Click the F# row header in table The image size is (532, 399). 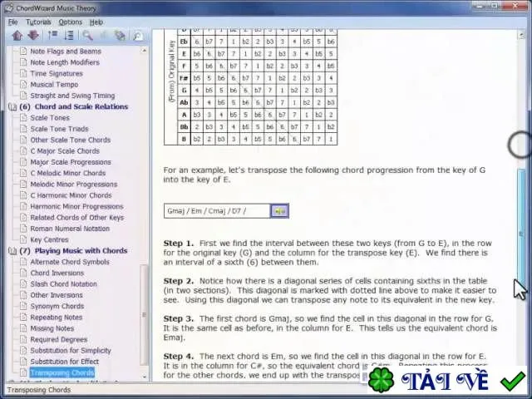[184, 78]
